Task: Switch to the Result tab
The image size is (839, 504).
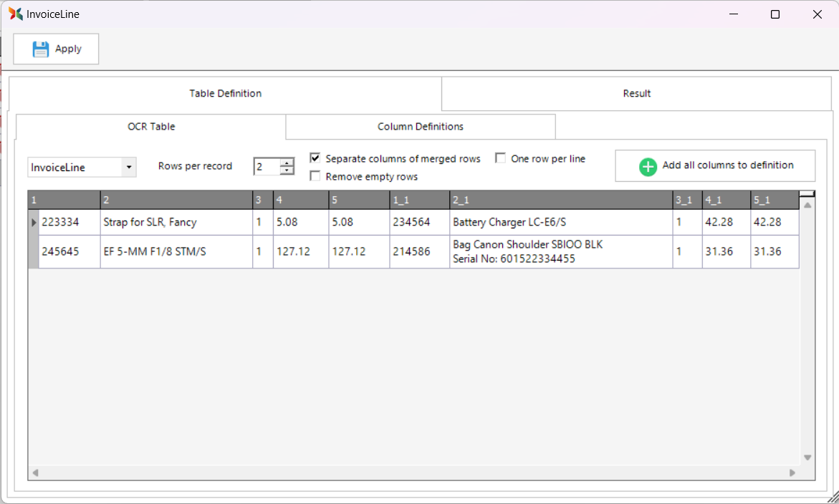Action: click(636, 94)
